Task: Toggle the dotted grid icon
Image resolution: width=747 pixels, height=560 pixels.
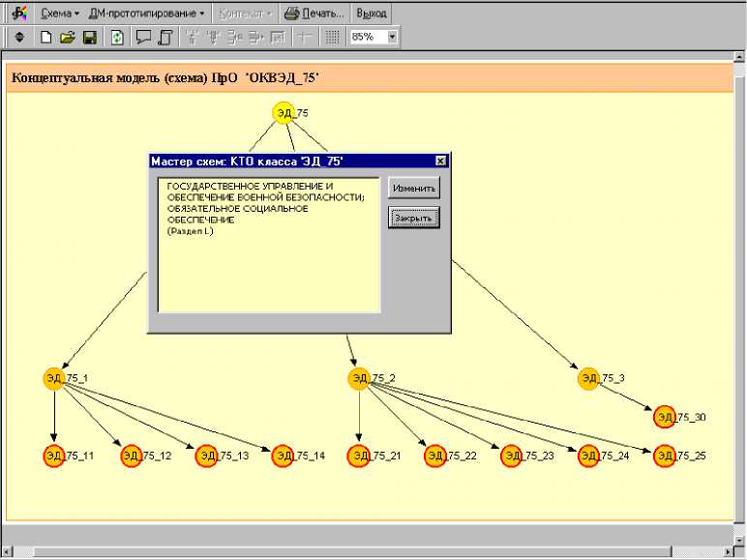Action: pos(332,37)
